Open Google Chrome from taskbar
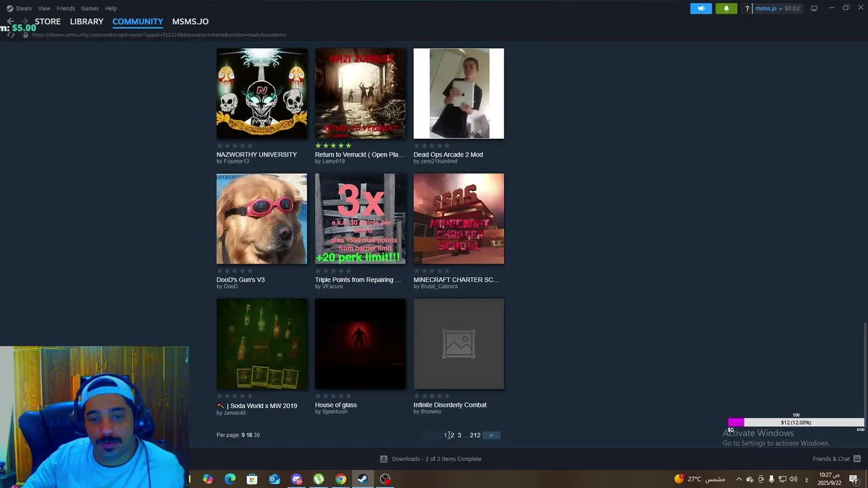This screenshot has width=868, height=488. point(340,479)
